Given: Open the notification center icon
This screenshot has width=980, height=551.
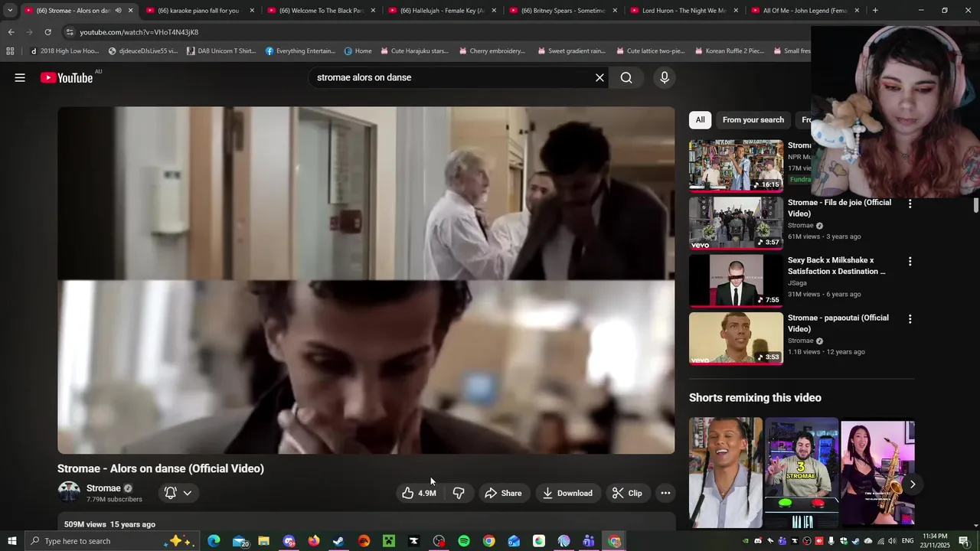Looking at the screenshot, I should [x=964, y=541].
